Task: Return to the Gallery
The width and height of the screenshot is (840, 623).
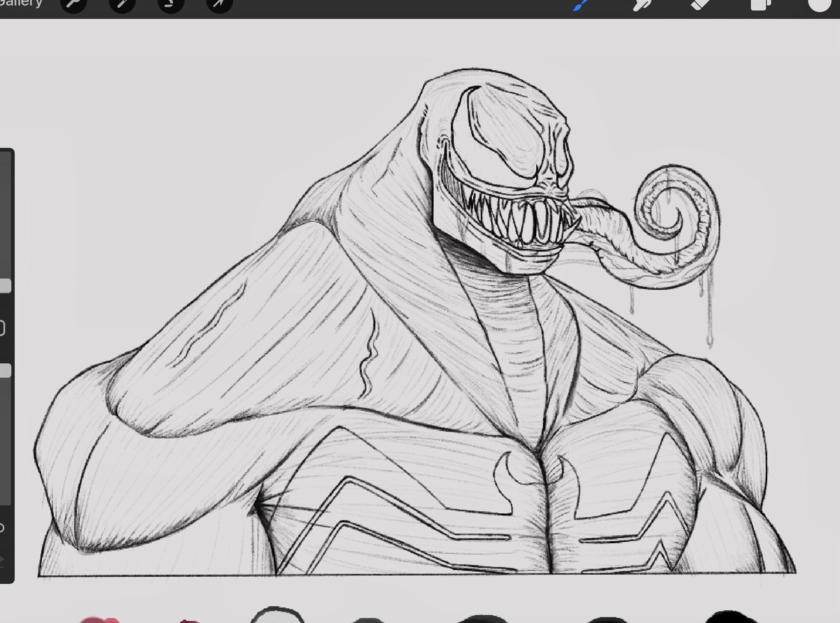Action: tap(21, 3)
